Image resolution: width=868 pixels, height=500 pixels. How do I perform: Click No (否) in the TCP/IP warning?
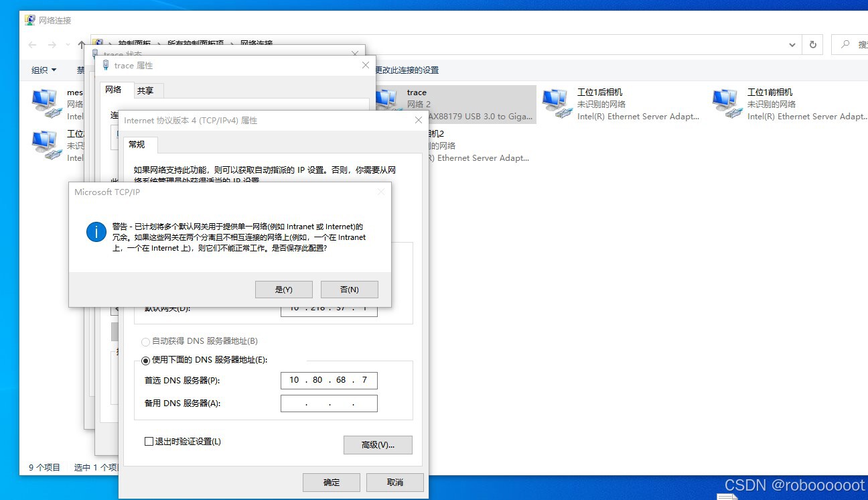coord(350,290)
